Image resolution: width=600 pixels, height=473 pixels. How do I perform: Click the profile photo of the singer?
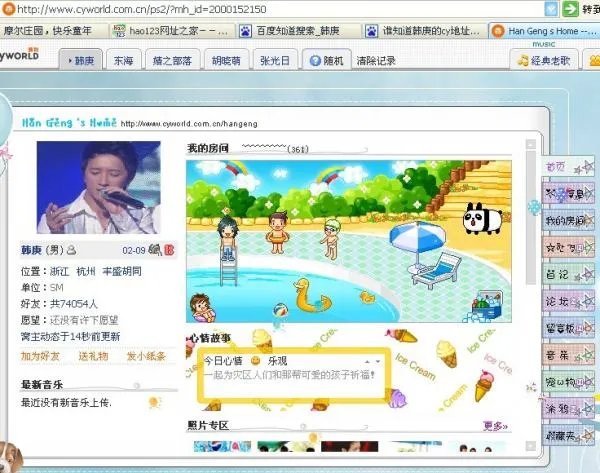pyautogui.click(x=97, y=189)
